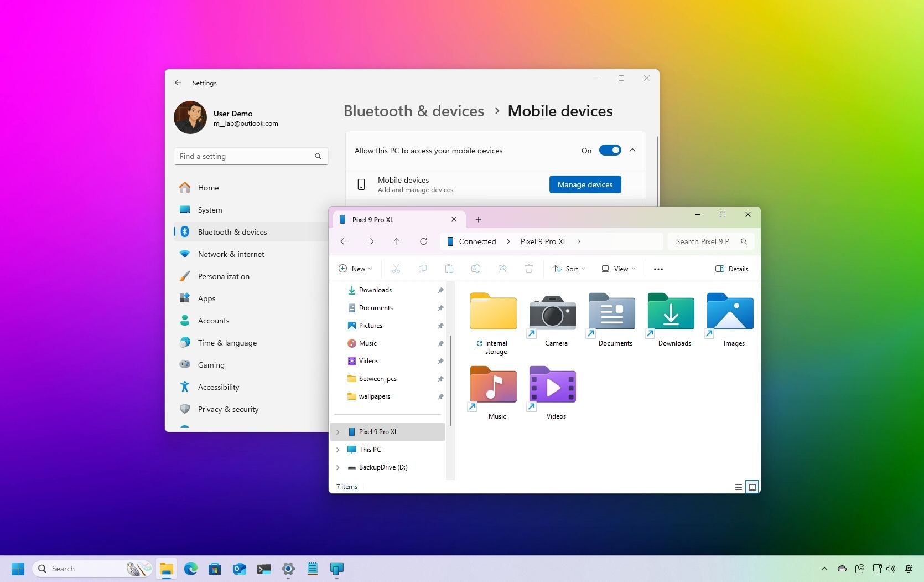Click the Share icon in File Explorer
Viewport: 924px width, 582px height.
[502, 269]
